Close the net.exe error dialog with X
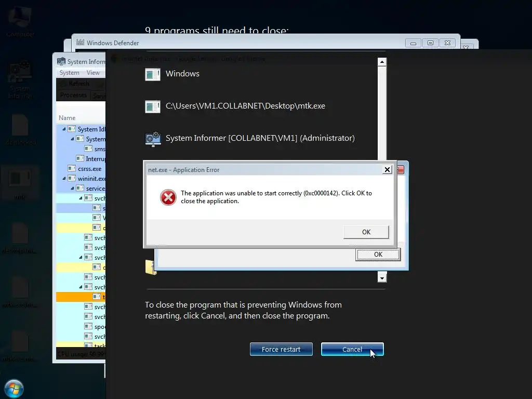The height and width of the screenshot is (399, 532). click(387, 170)
